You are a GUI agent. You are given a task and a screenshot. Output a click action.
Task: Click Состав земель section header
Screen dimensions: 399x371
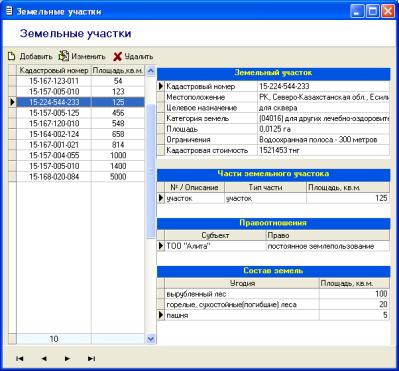coord(273,271)
